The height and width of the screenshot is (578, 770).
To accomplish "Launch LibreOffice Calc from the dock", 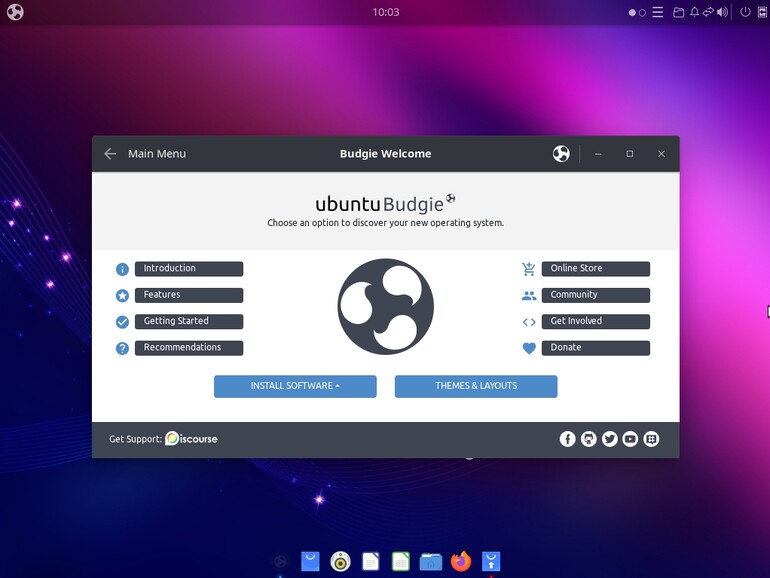I will (401, 561).
